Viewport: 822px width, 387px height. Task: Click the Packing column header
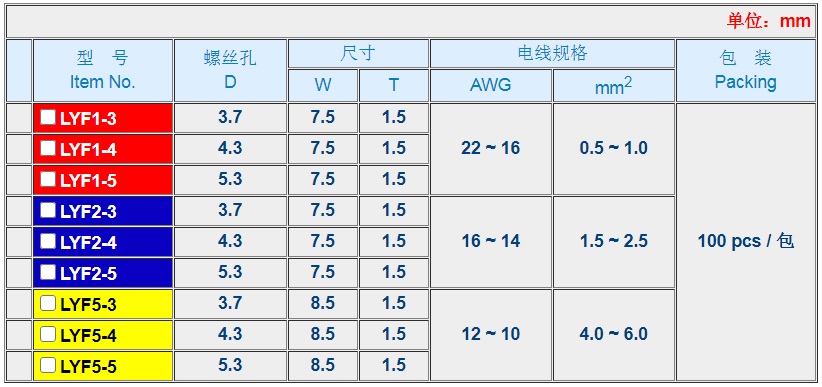tap(745, 70)
